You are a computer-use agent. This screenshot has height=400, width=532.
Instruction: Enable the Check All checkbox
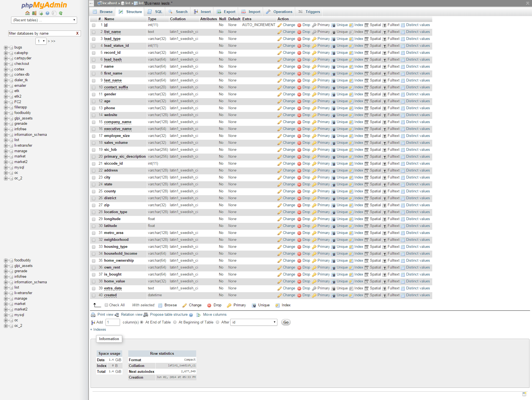click(106, 305)
